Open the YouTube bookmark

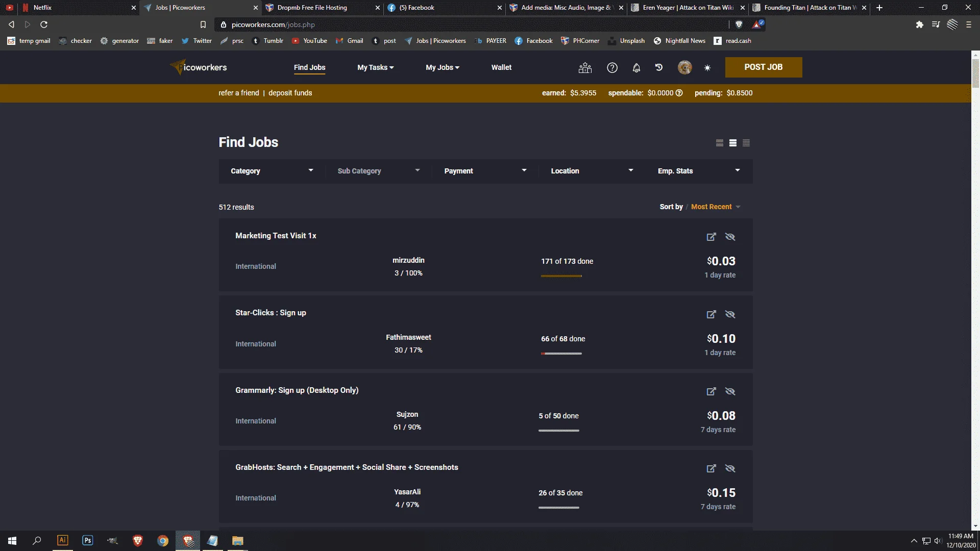point(309,41)
